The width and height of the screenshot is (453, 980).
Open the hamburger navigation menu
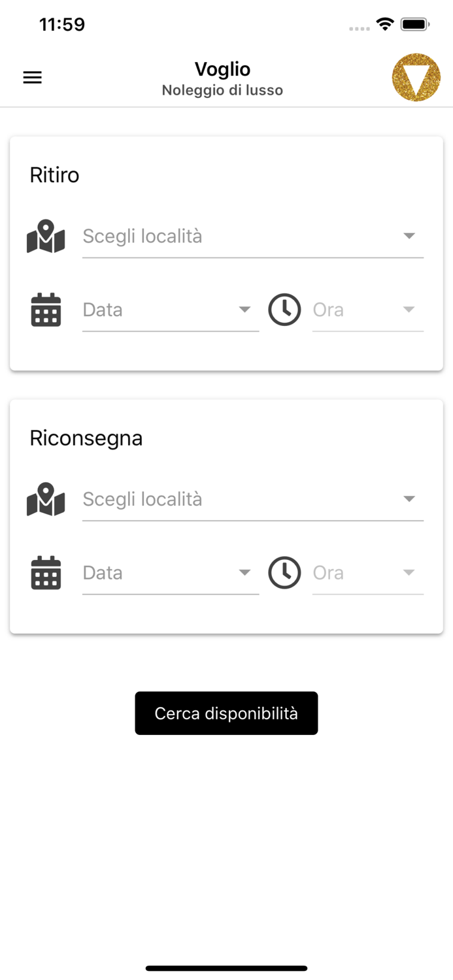(32, 77)
